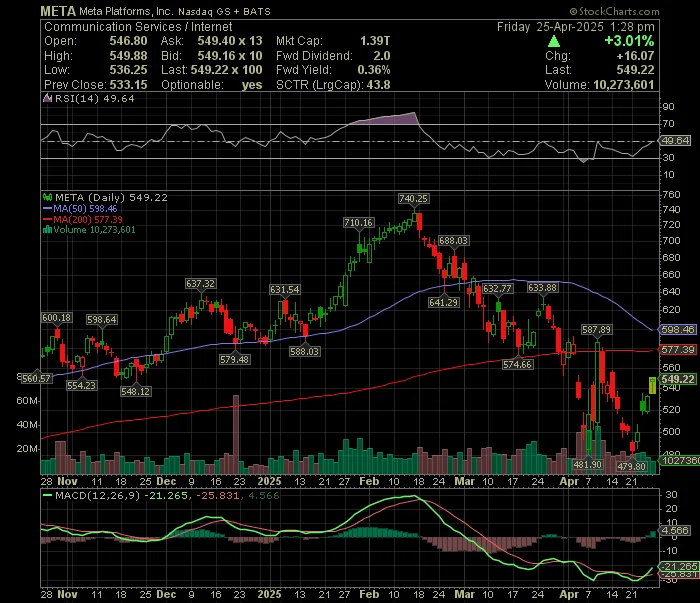Image resolution: width=700 pixels, height=603 pixels.
Task: Click the Open value 546.80
Action: pos(129,41)
